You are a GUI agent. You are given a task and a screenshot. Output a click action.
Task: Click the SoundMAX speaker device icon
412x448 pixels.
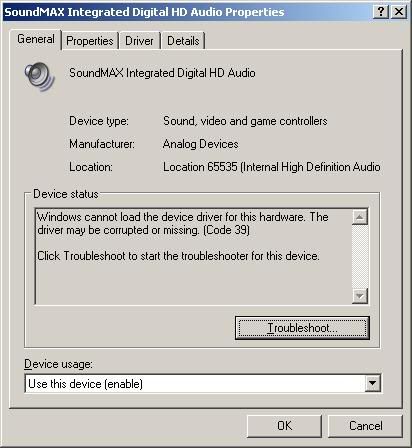[40, 77]
